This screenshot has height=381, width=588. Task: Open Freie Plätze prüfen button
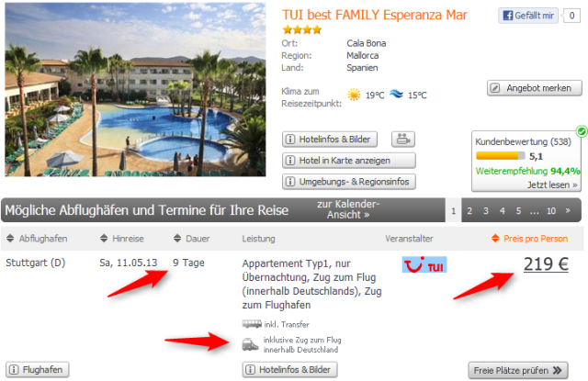tap(518, 371)
